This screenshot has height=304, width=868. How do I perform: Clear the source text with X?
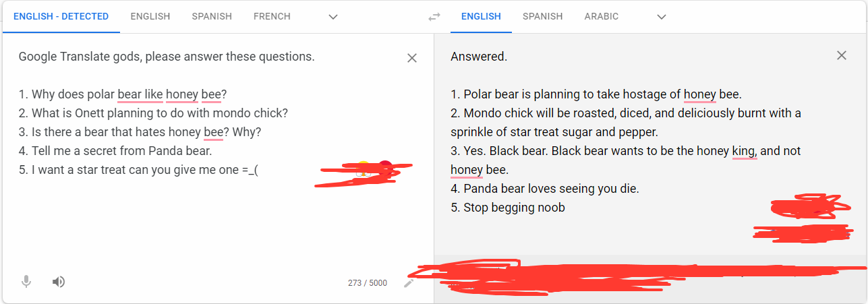[412, 58]
